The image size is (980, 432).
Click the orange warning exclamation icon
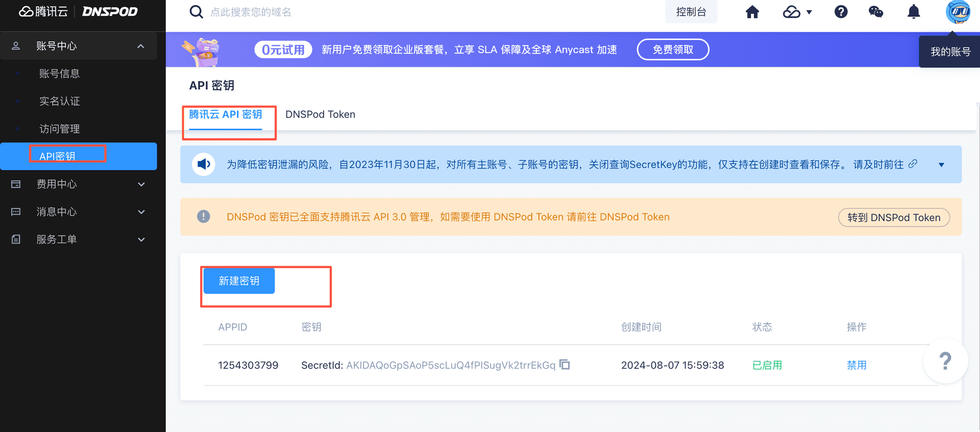(204, 217)
